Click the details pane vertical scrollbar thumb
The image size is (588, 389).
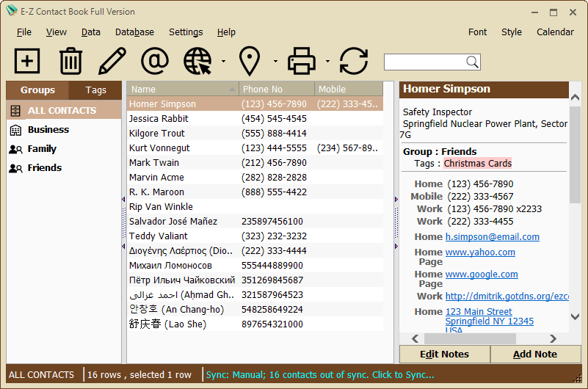tap(575, 154)
